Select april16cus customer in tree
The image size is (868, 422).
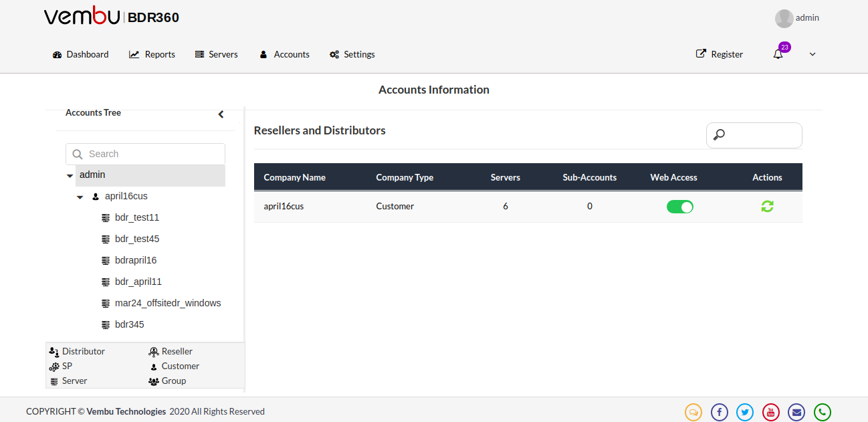126,196
